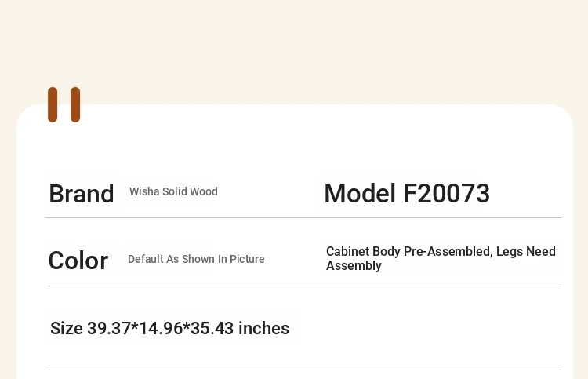Select the Wisha Solid Wood text
Viewport: 588px width, 379px height.
(x=173, y=191)
